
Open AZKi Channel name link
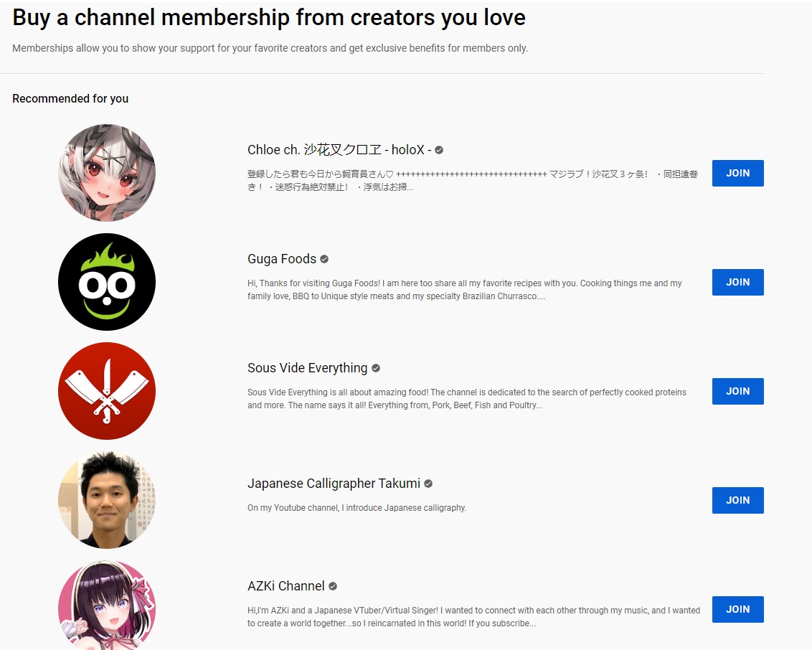click(x=286, y=585)
